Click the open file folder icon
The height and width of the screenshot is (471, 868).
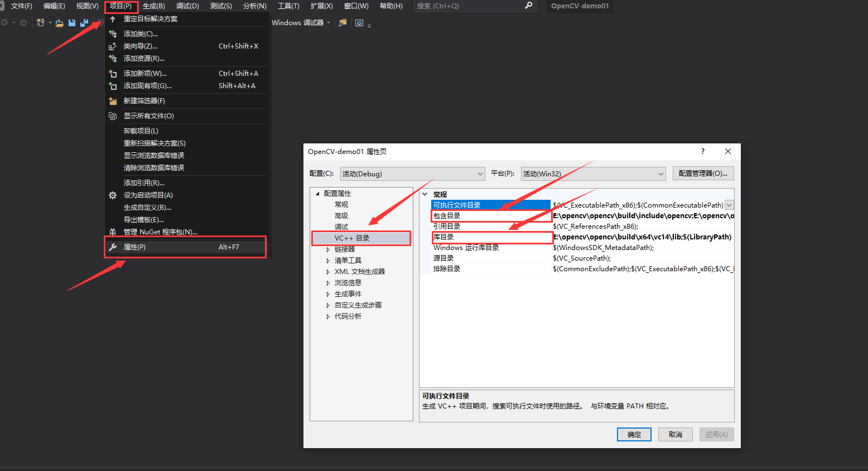click(59, 23)
